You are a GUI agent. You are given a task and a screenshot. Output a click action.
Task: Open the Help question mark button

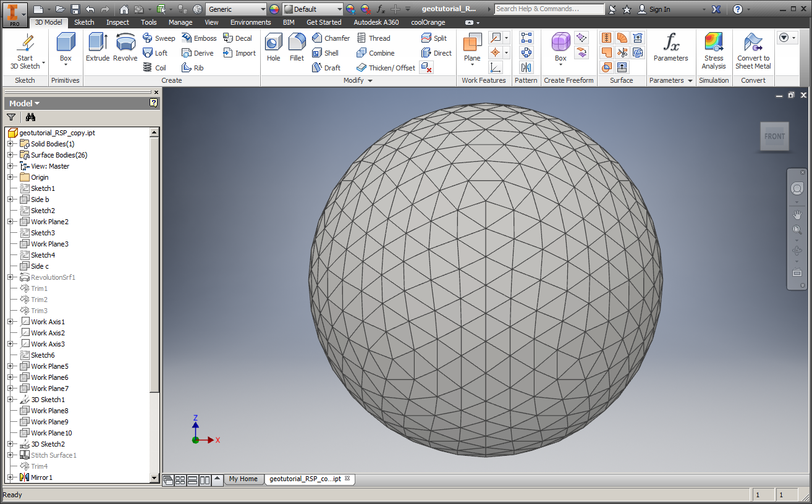738,9
